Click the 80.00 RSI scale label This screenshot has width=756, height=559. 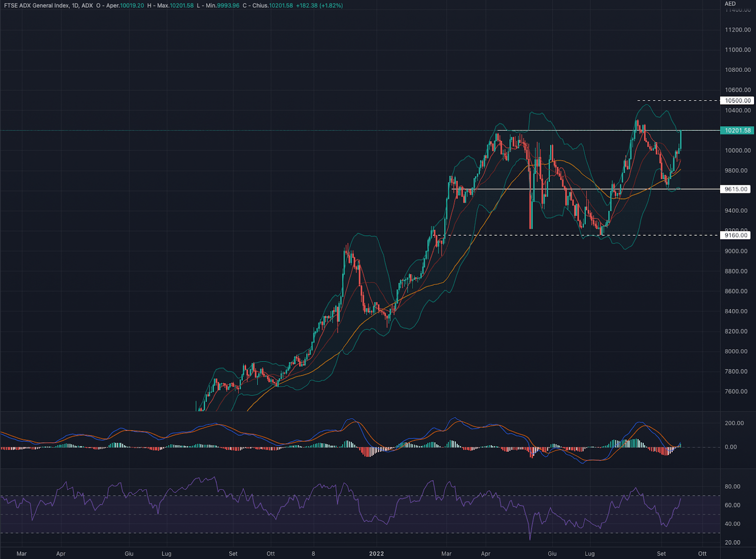(x=732, y=487)
